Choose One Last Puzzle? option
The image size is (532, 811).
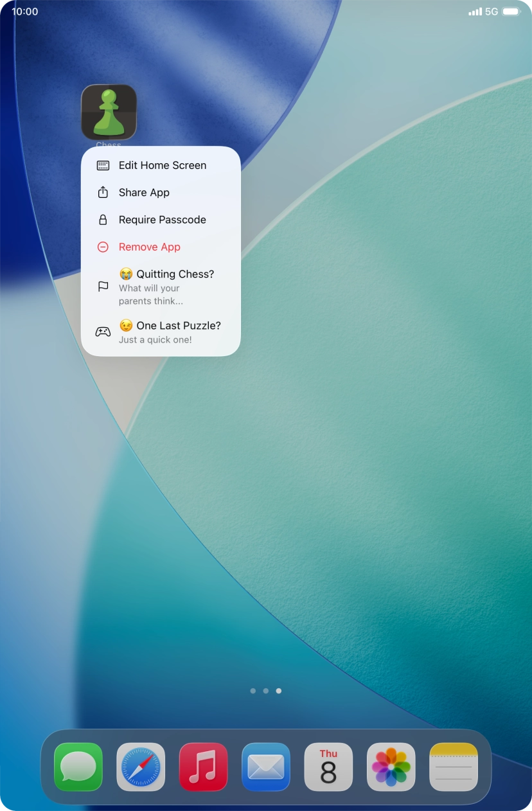[170, 332]
